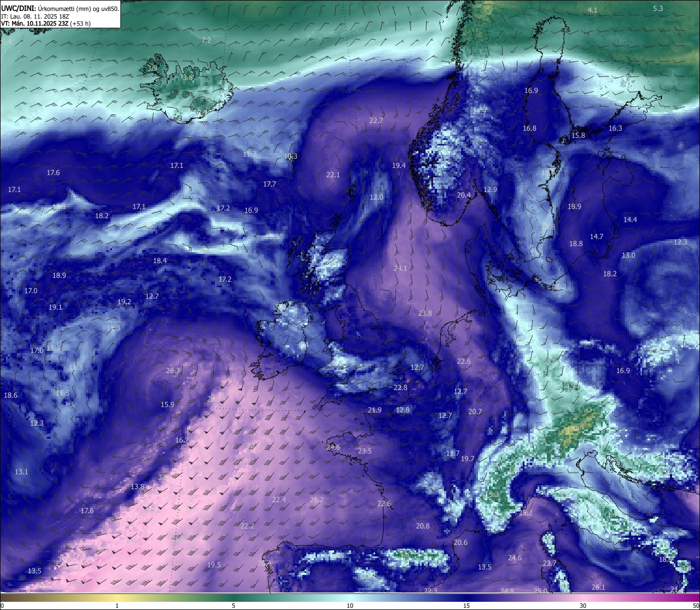This screenshot has width=700, height=610.
Task: Select the 22.1 value label
Action: tap(333, 175)
